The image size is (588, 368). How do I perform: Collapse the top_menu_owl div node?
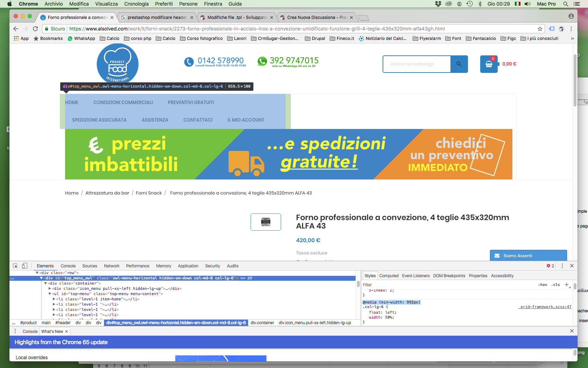coord(41,278)
